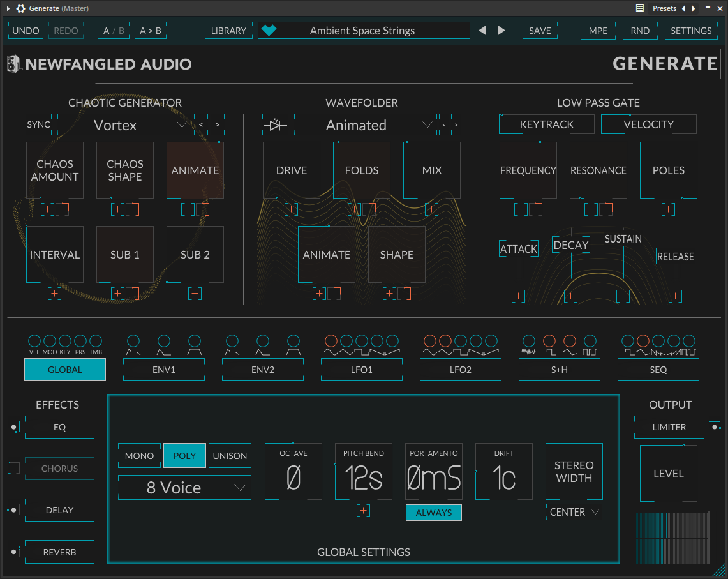This screenshot has width=728, height=579.
Task: Click the DRIFT value field
Action: (x=504, y=472)
